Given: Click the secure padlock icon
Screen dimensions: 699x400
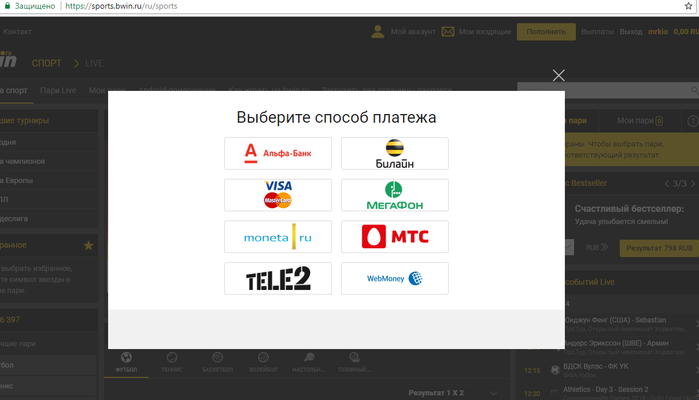Looking at the screenshot, I should (x=7, y=6).
